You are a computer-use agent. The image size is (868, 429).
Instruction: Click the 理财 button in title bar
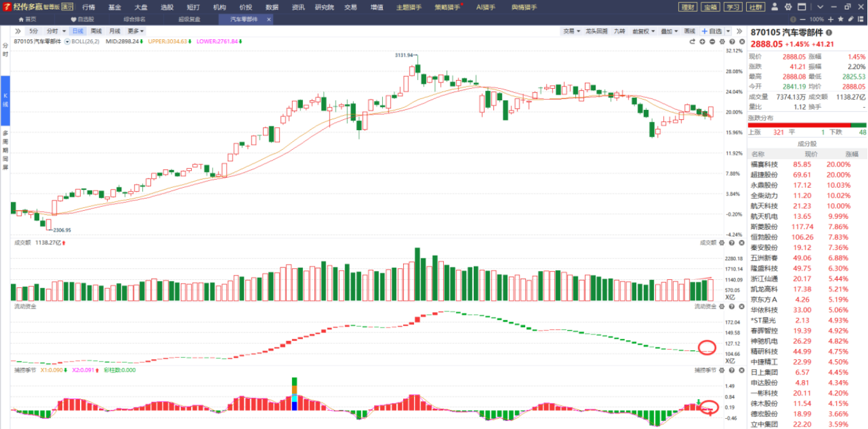(x=687, y=7)
